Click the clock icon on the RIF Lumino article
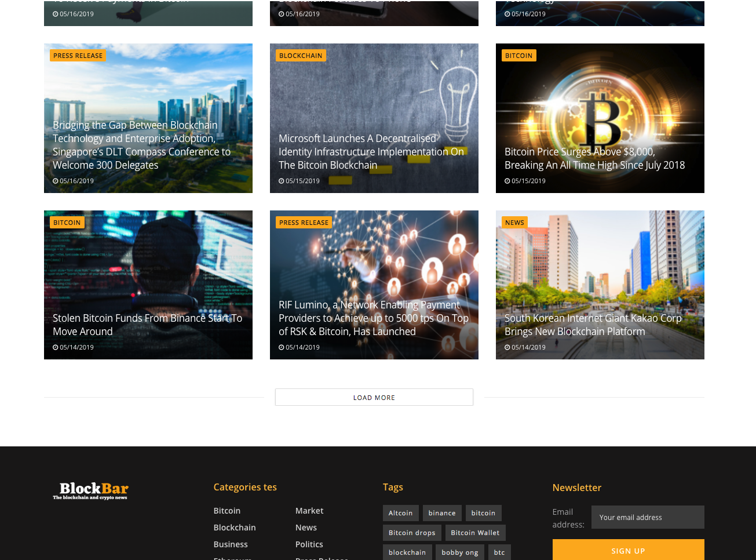 point(282,347)
